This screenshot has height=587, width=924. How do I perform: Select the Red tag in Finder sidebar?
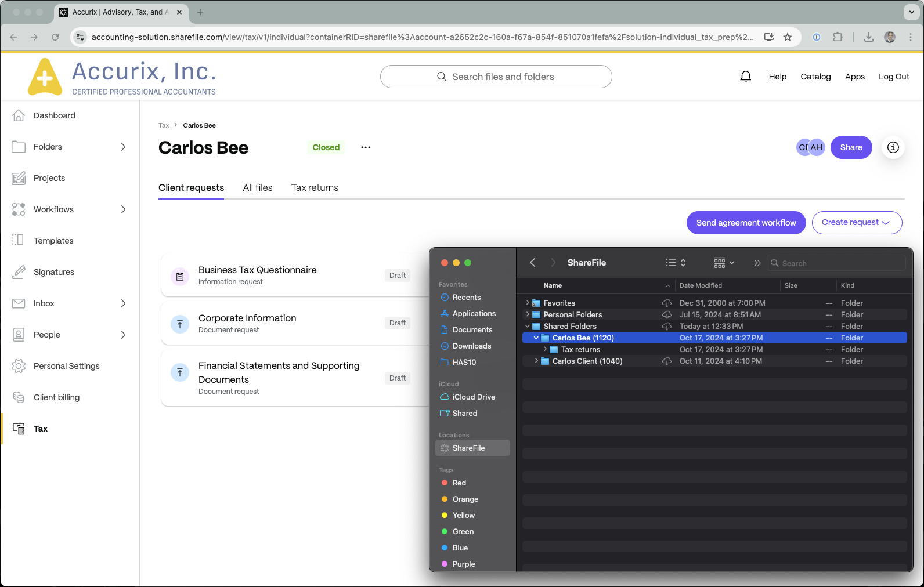point(459,483)
